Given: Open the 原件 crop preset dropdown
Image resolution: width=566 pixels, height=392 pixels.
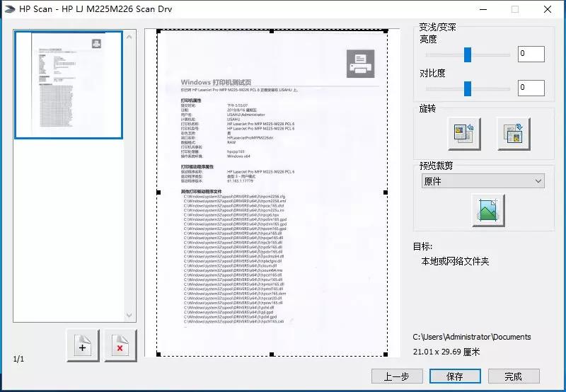Looking at the screenshot, I should [x=483, y=181].
